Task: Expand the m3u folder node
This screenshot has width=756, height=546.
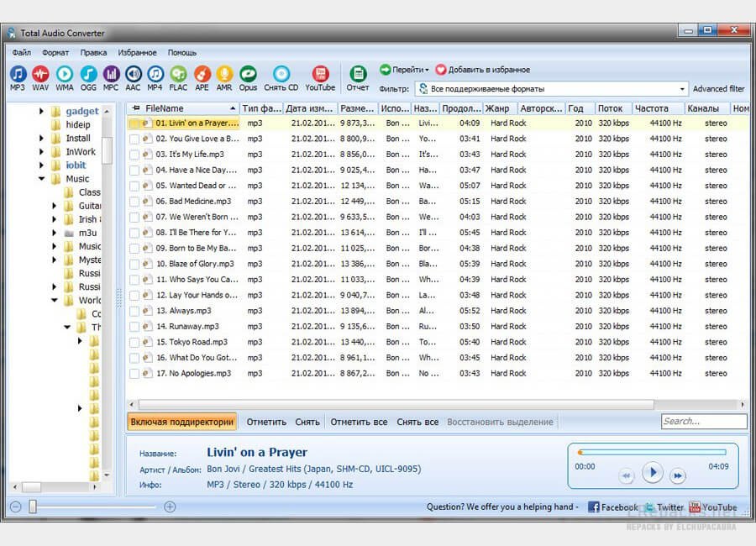Action: point(54,233)
